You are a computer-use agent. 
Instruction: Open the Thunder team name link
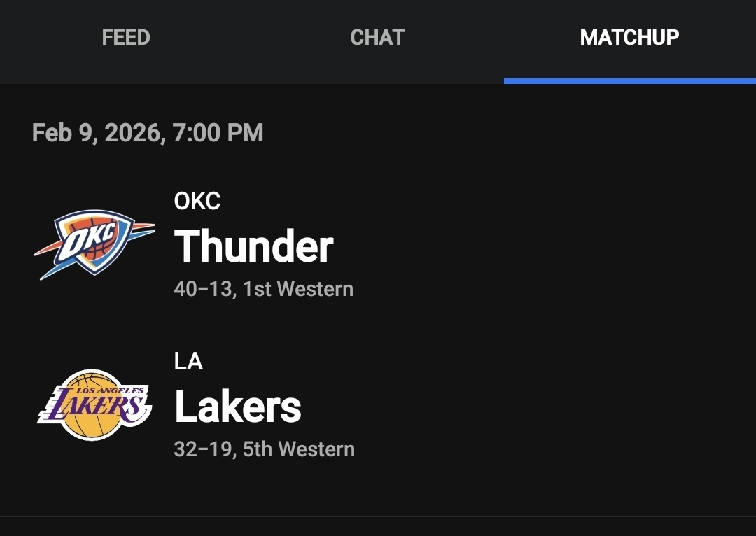click(x=253, y=246)
